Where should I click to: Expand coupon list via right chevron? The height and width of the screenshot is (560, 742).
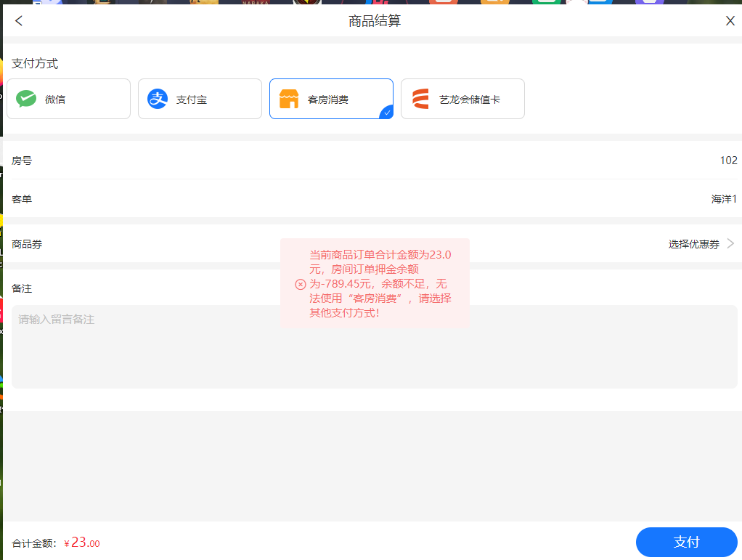(730, 244)
